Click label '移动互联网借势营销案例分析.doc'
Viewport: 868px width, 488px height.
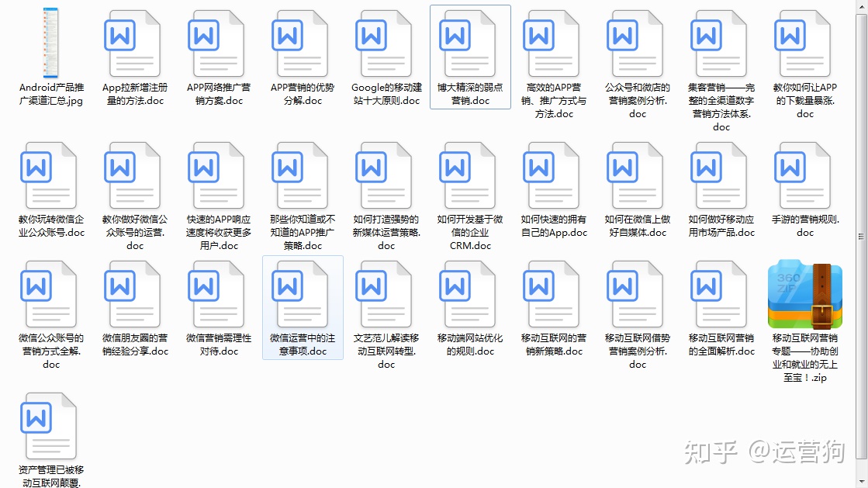tap(638, 351)
